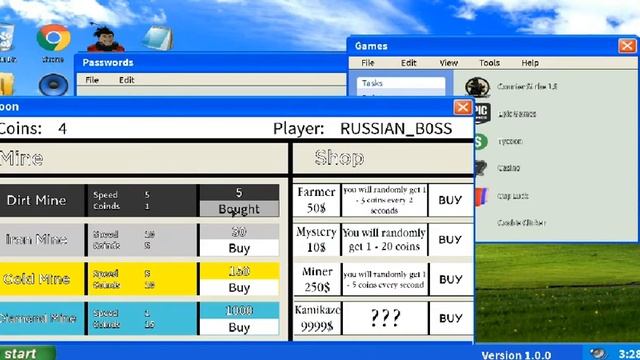Click the Farmer 50$ cell
This screenshot has height=360, width=640.
click(x=316, y=200)
